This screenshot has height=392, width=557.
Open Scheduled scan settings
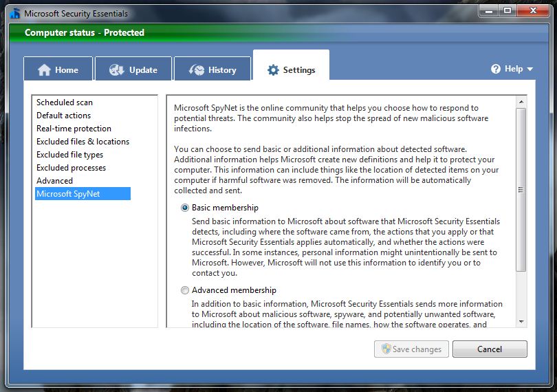[65, 102]
